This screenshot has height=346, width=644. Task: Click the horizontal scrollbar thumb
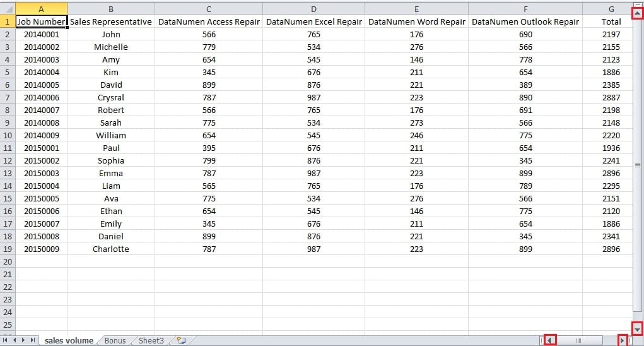(x=578, y=340)
